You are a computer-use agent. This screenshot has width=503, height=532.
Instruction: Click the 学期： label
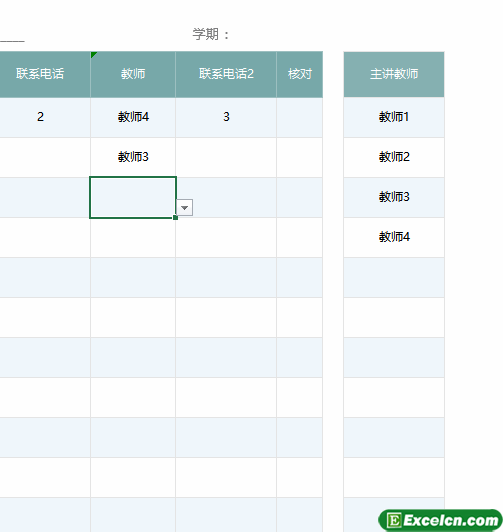(211, 34)
